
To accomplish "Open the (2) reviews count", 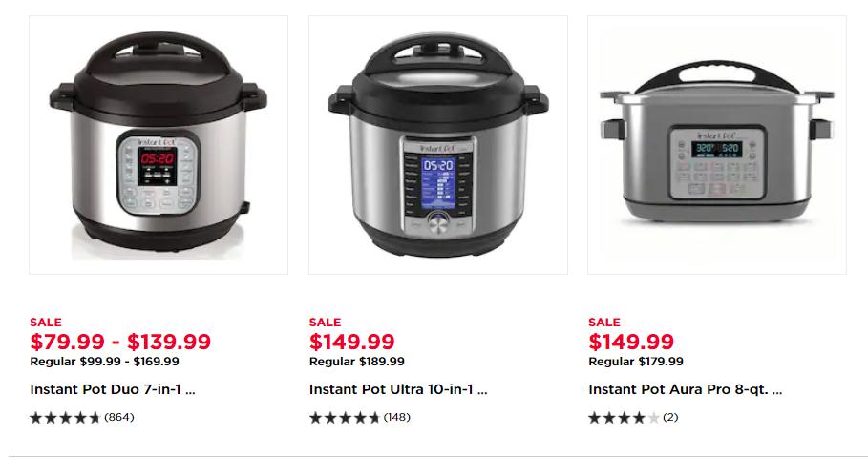I will click(x=670, y=417).
